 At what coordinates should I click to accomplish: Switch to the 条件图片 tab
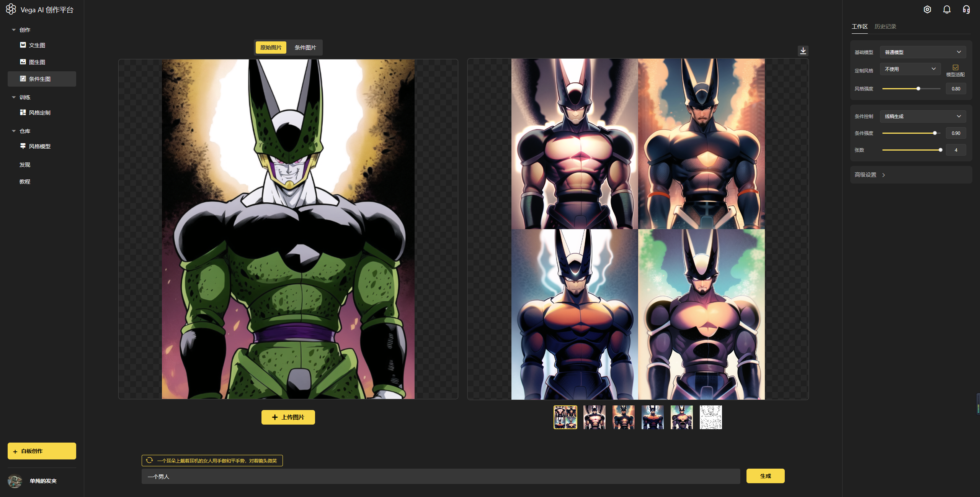[305, 48]
